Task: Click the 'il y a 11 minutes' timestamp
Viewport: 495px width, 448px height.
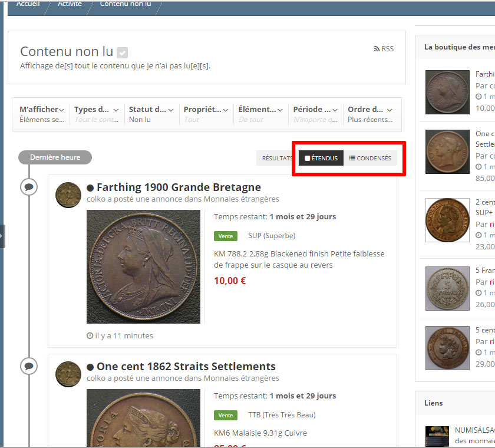Action: coord(124,335)
